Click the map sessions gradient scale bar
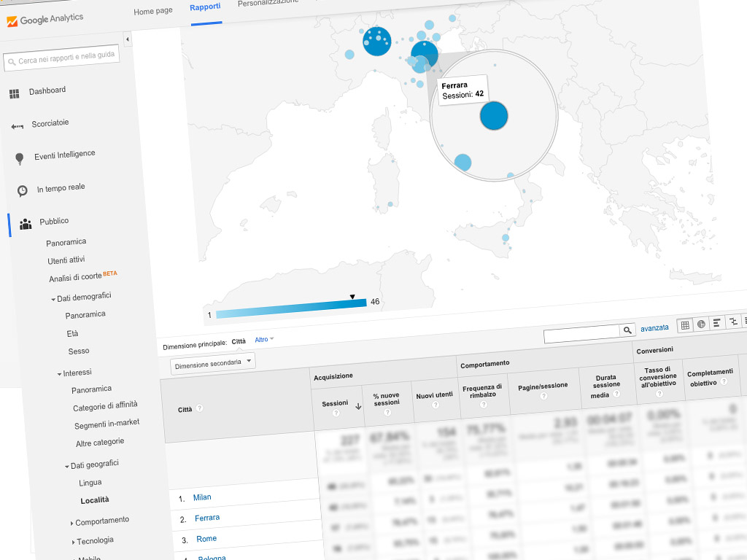The width and height of the screenshot is (747, 560). 291,308
